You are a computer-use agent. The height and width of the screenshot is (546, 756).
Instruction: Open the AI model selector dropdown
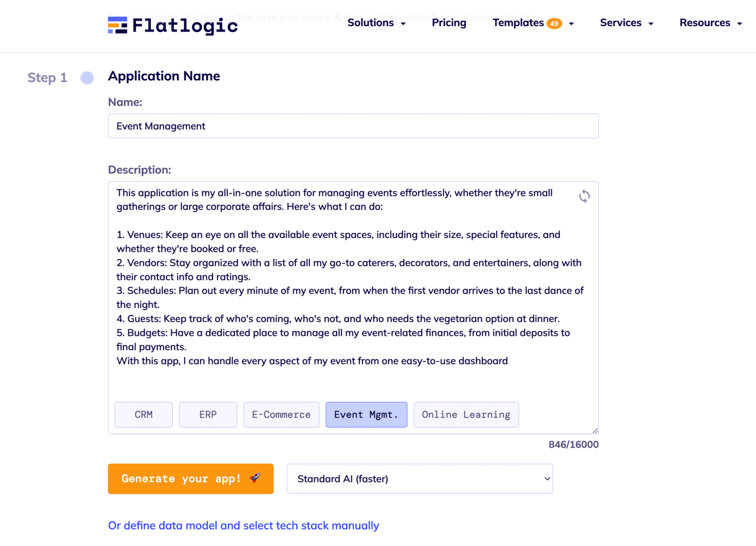point(419,479)
